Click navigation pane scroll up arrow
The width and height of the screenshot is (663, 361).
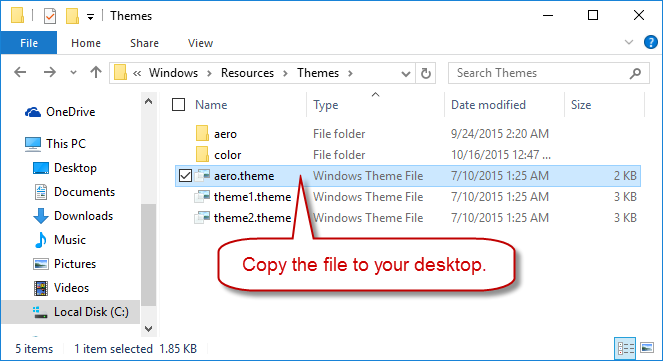coord(148,101)
